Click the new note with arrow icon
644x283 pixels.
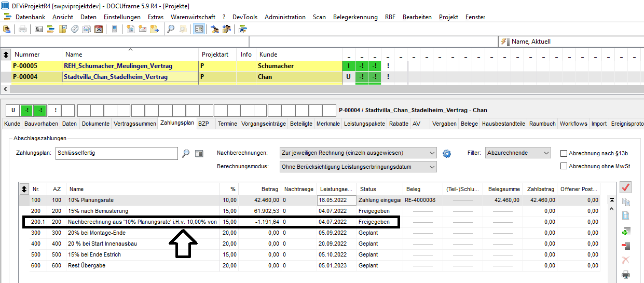click(155, 29)
